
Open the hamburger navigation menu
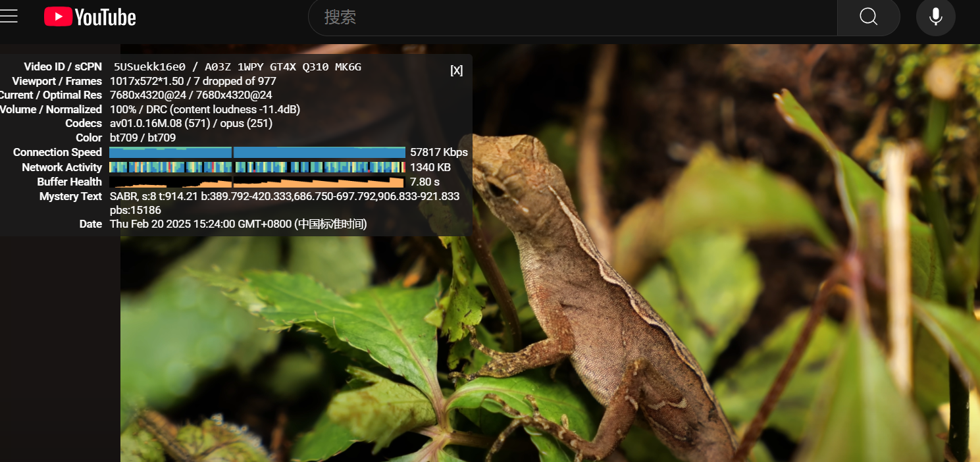pos(9,15)
